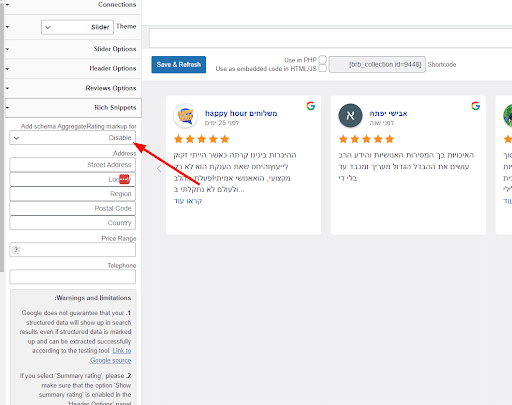This screenshot has height=405, width=512.
Task: Click the five-star rating on first review
Action: coord(202,139)
